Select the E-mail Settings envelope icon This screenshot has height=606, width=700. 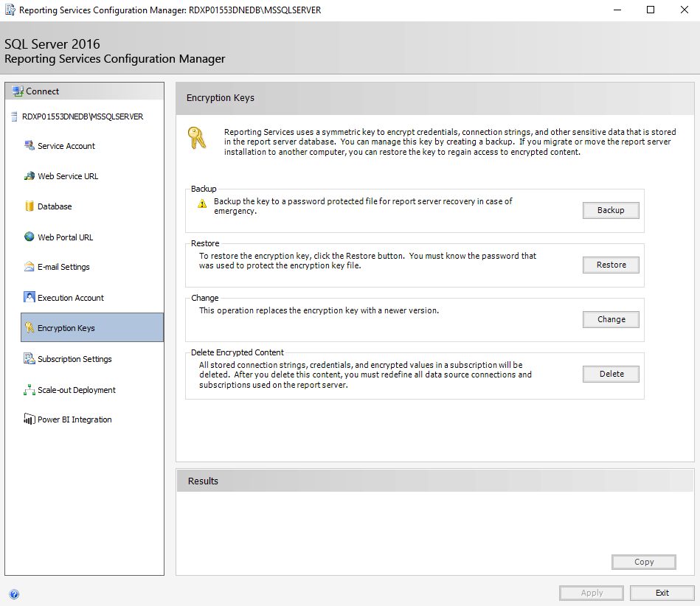[x=30, y=266]
